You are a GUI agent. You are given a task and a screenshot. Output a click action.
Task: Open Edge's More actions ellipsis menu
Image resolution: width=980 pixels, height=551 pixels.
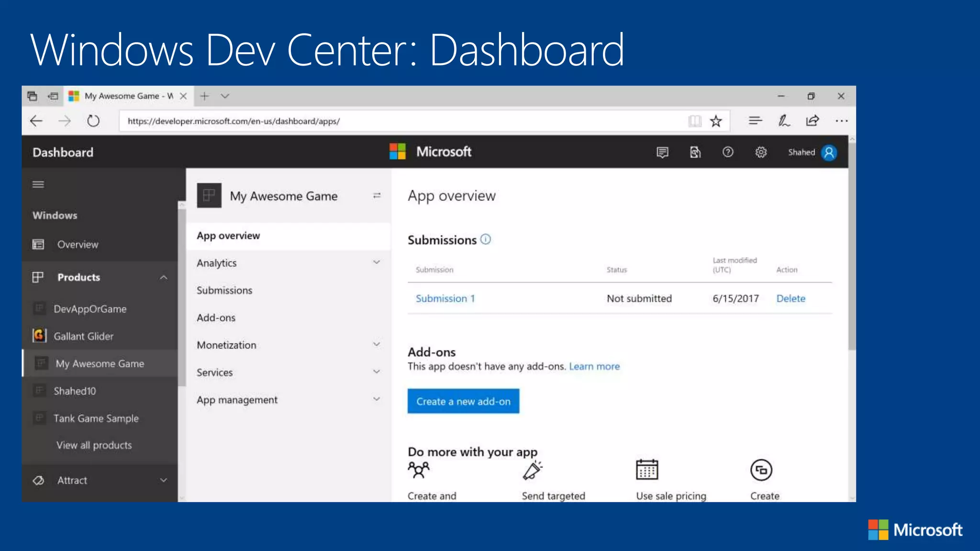tap(842, 121)
